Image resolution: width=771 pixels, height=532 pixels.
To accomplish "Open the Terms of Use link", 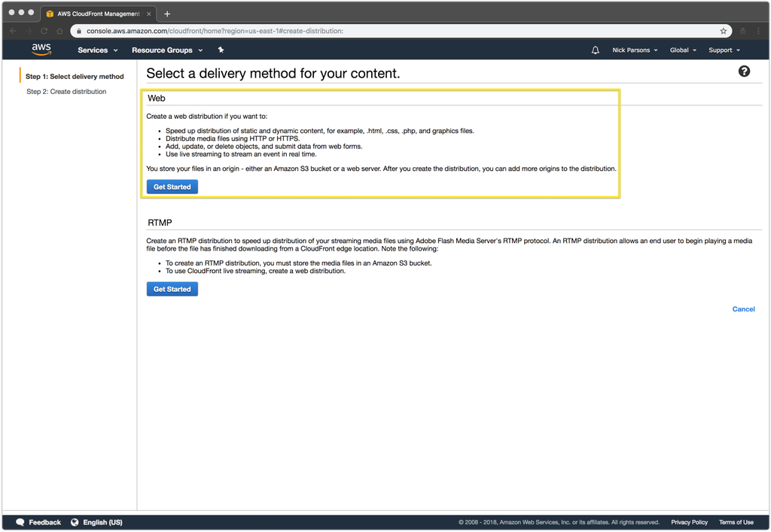I will point(736,522).
